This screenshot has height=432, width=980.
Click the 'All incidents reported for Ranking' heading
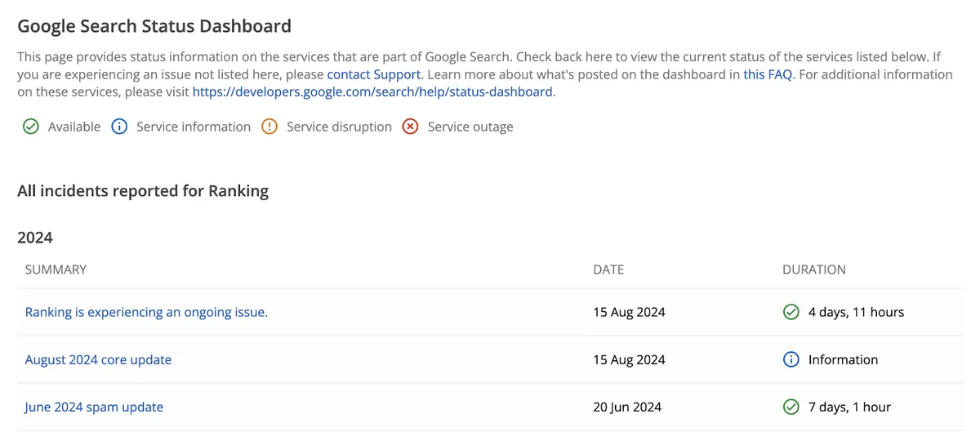[143, 191]
